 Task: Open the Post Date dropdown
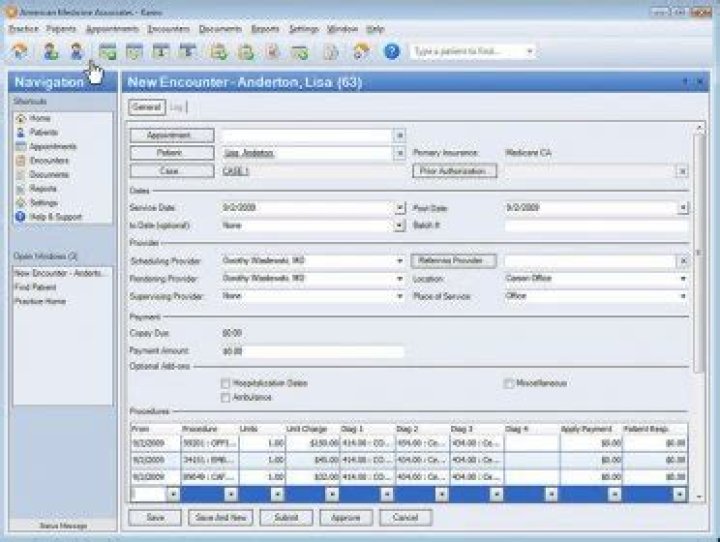pyautogui.click(x=683, y=208)
